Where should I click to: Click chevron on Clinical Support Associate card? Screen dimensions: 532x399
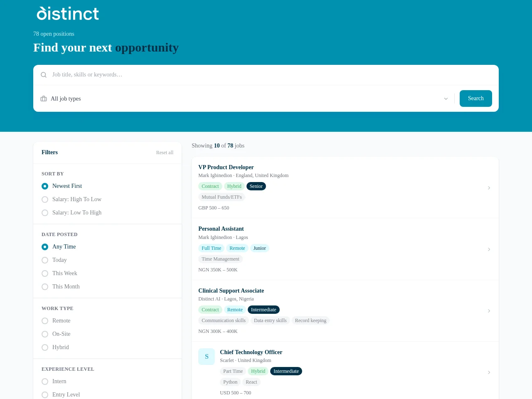click(x=489, y=311)
